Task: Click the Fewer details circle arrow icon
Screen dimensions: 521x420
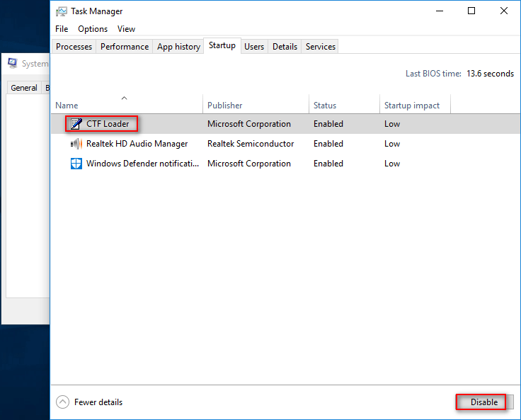Action: point(62,402)
